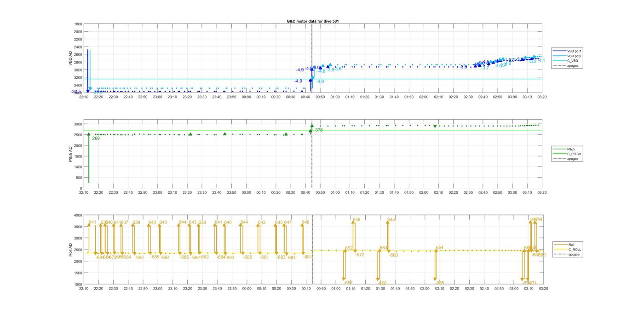Click the '269' label in the Pitch plot
Image resolution: width=644 pixels, height=319 pixels.
coord(96,138)
